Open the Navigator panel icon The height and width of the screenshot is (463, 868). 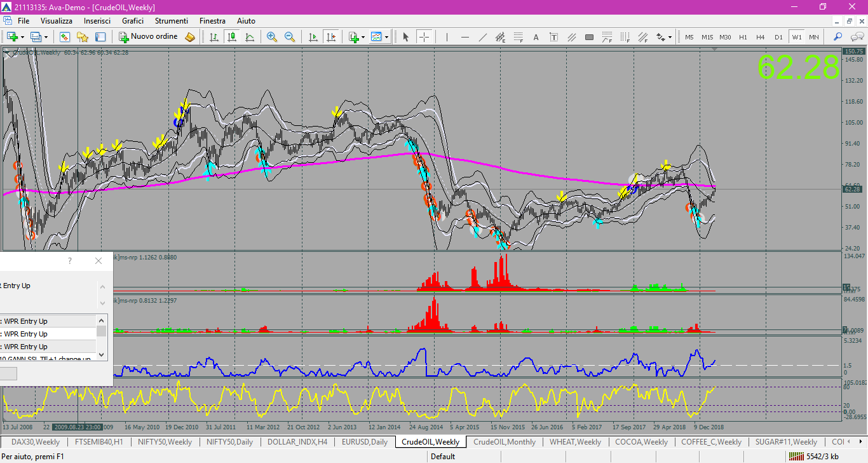point(83,37)
